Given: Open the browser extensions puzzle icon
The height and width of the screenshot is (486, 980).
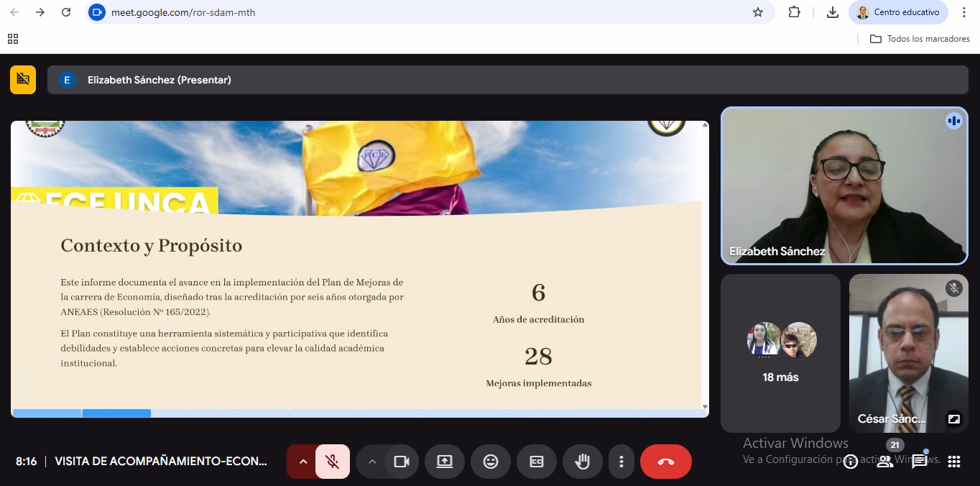Looking at the screenshot, I should [794, 12].
